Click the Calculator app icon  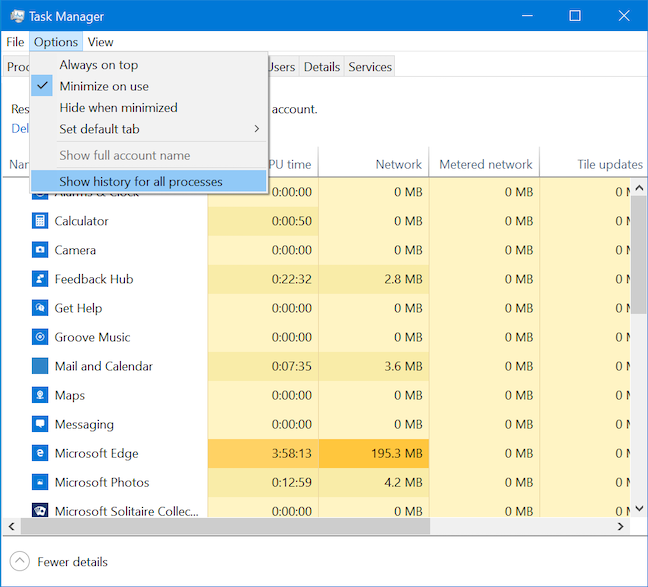(40, 221)
